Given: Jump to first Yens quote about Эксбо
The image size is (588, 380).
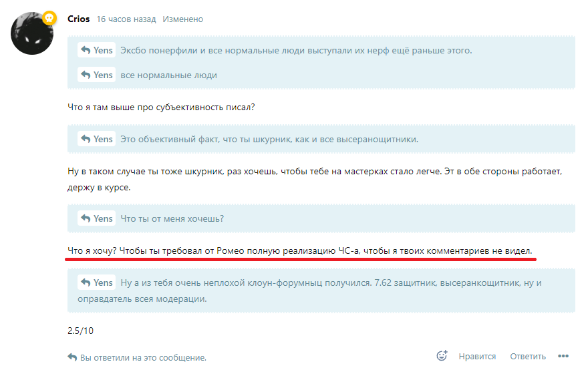Looking at the screenshot, I should coord(96,50).
